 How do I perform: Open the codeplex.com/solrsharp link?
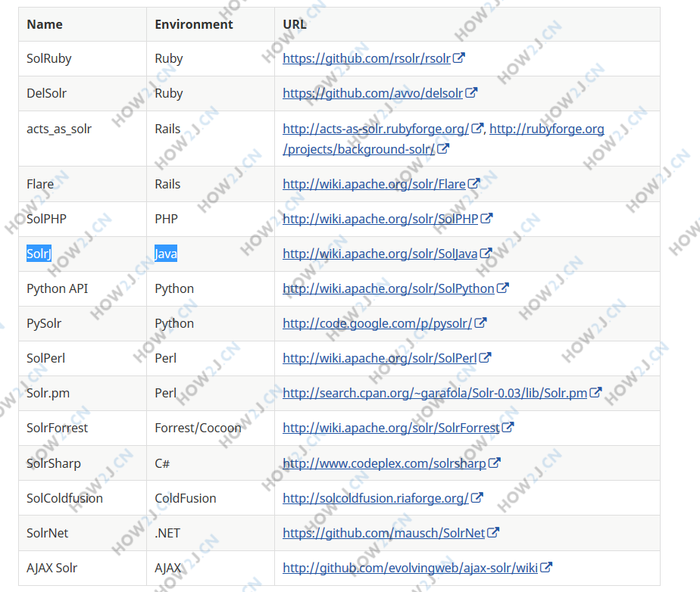coord(384,463)
